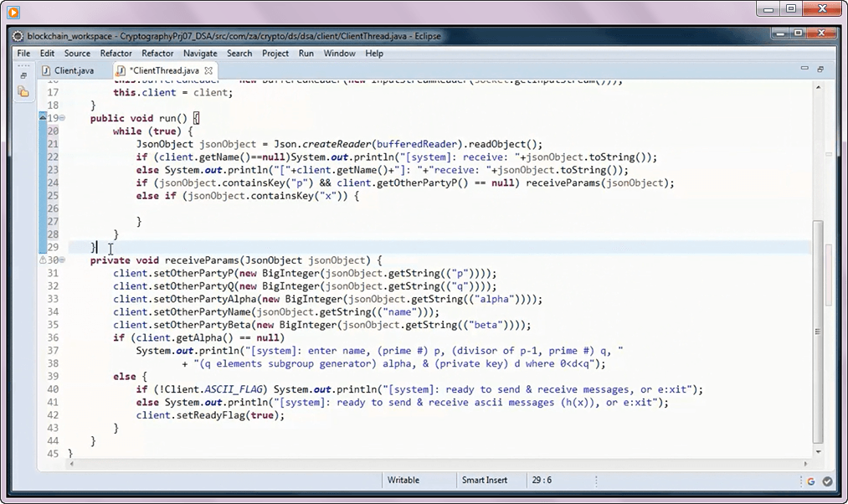Open the Source menu
The image size is (848, 504).
coord(77,54)
